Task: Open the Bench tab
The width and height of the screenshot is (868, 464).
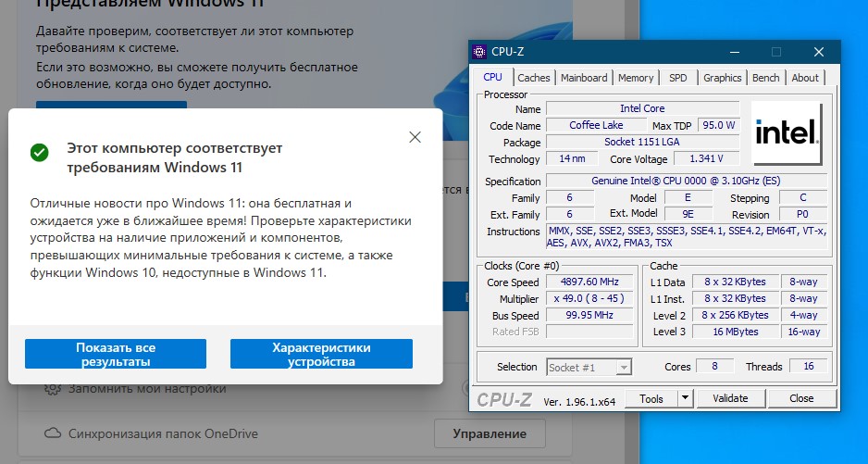Action: tap(765, 78)
